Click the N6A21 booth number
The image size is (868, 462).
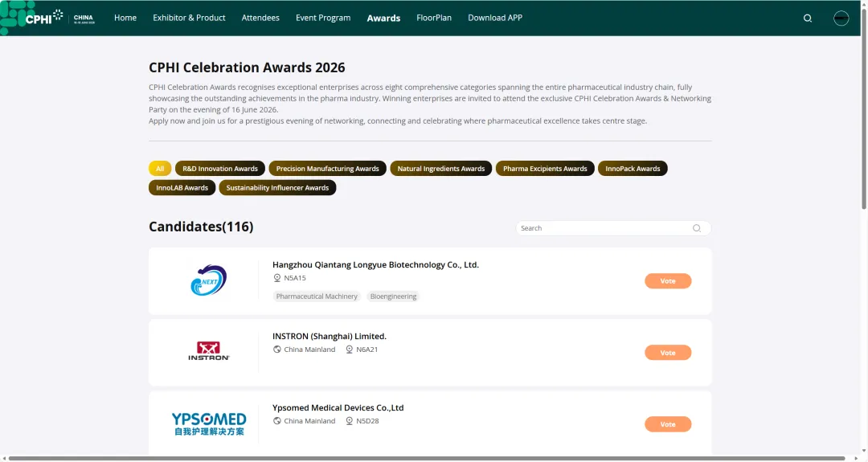point(367,350)
